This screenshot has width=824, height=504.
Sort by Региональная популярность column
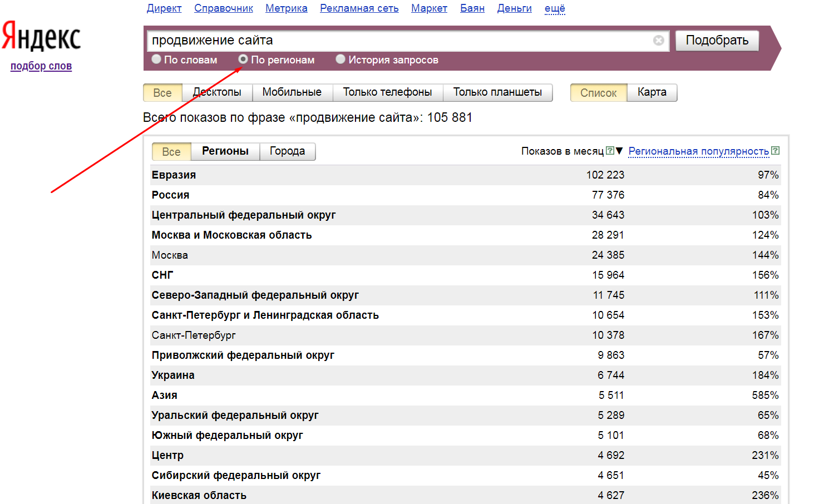pos(698,151)
